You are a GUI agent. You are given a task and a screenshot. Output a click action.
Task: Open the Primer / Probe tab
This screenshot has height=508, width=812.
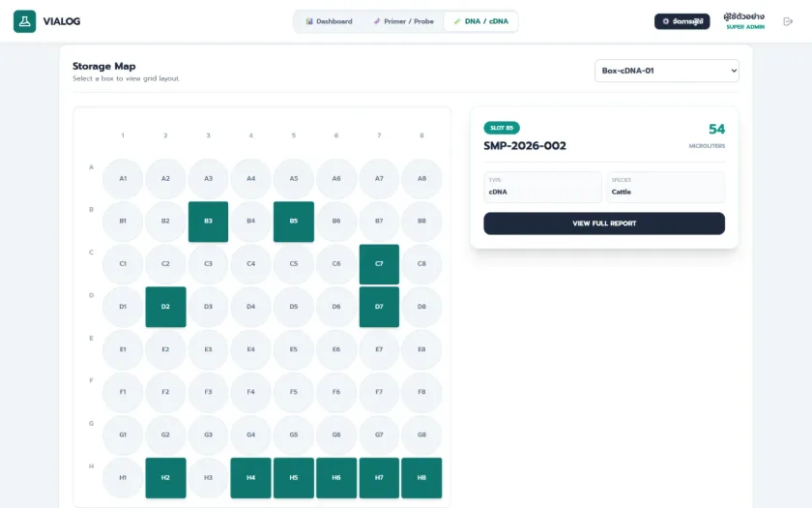[x=403, y=21]
